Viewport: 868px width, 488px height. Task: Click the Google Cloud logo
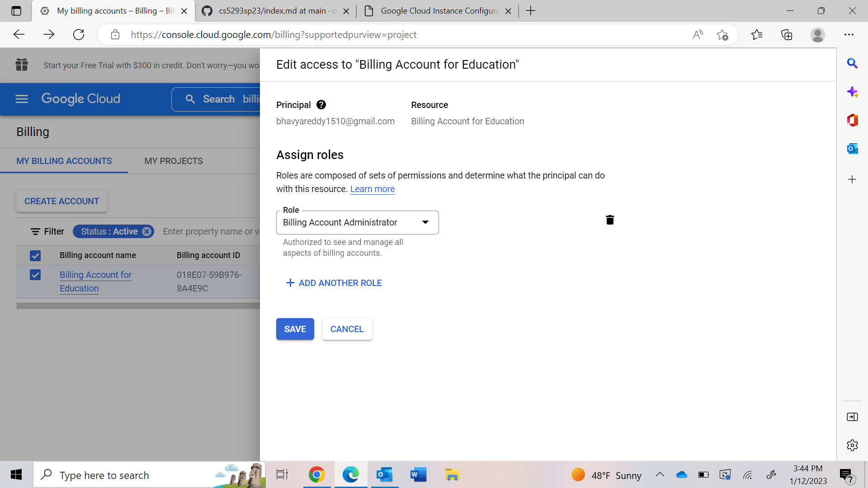pyautogui.click(x=80, y=99)
